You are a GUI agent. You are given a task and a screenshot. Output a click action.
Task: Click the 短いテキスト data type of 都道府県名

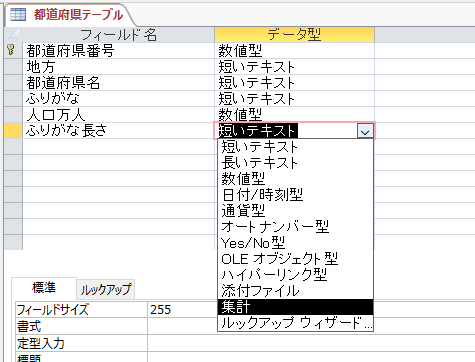pyautogui.click(x=294, y=82)
